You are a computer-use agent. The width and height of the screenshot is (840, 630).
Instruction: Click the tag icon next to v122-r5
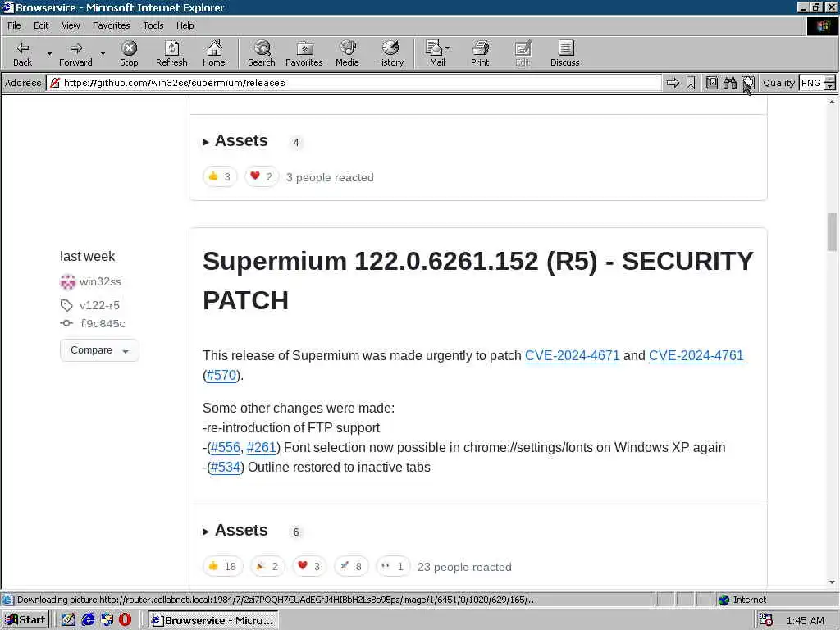point(66,305)
